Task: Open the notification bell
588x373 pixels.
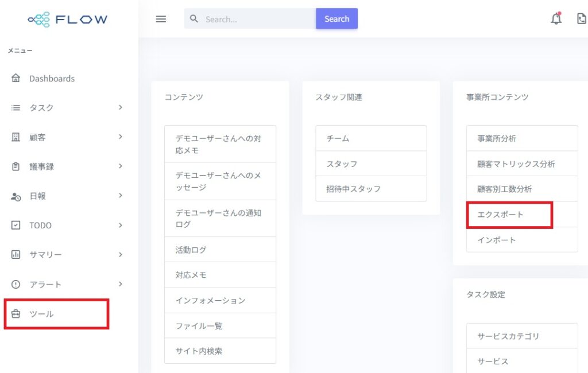Action: [x=556, y=18]
